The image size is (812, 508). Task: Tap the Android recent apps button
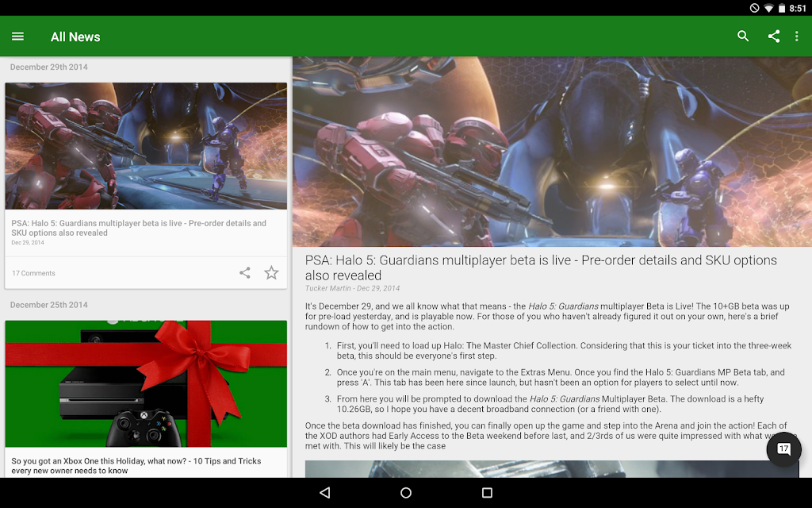(x=487, y=492)
